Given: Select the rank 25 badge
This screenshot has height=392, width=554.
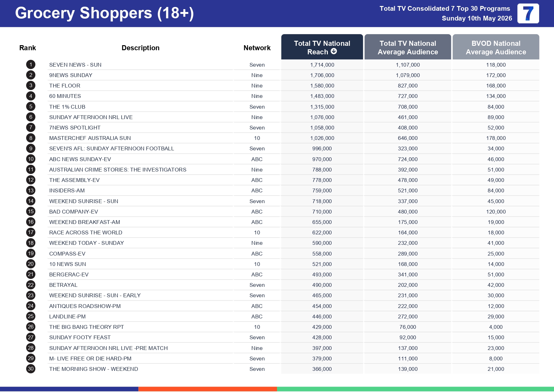Looking at the screenshot, I should click(x=31, y=316).
